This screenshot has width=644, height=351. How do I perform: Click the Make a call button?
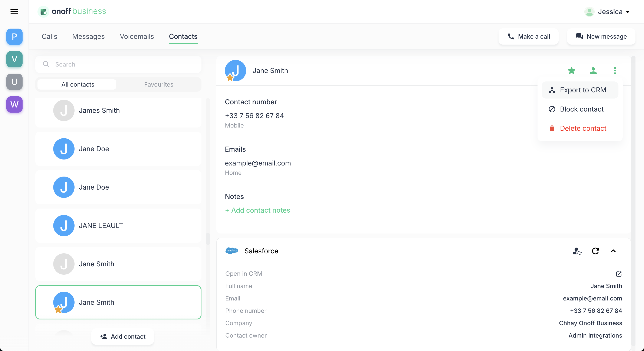[529, 36]
